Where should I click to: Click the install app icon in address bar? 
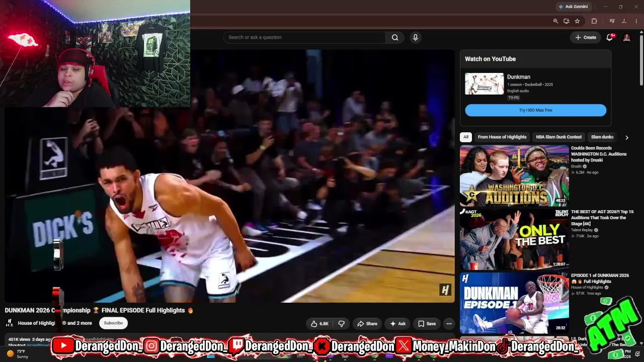(x=566, y=21)
